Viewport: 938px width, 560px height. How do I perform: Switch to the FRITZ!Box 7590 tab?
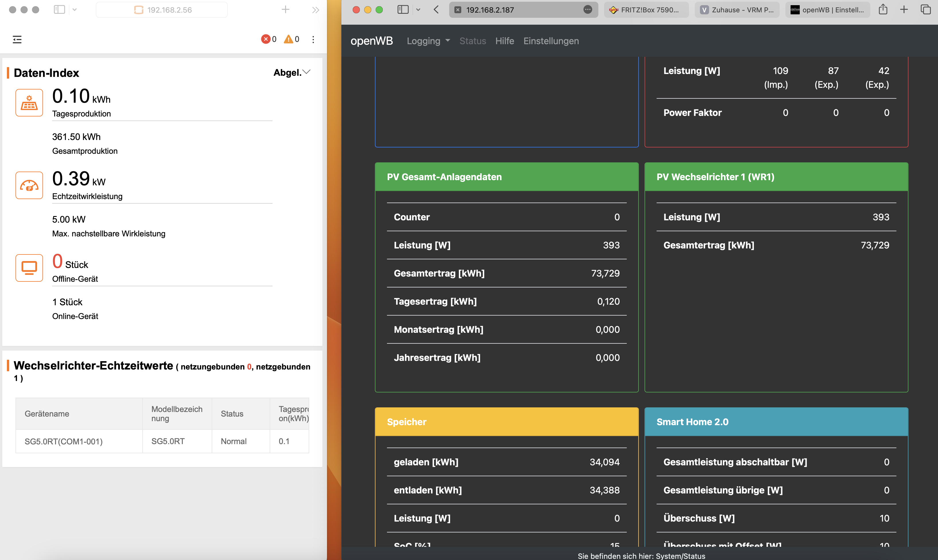pos(646,10)
